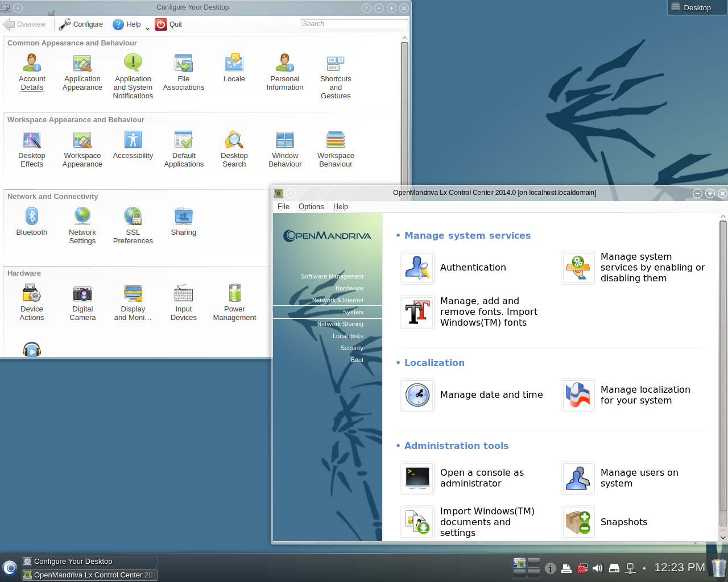Show hidden system tray icons arrow
The height and width of the screenshot is (582, 728).
point(644,568)
